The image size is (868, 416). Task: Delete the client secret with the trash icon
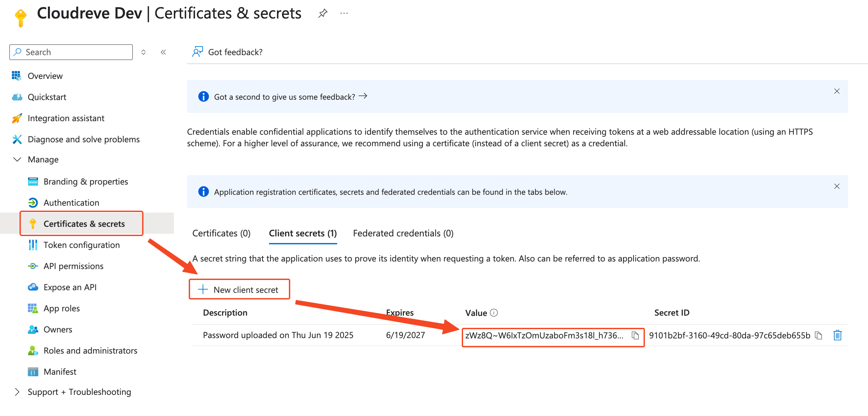pos(837,335)
